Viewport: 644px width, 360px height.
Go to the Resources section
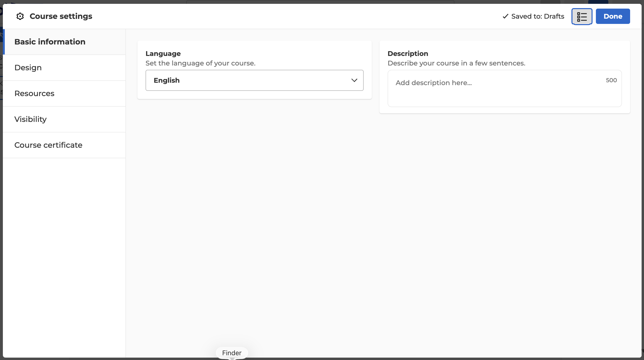(64, 93)
